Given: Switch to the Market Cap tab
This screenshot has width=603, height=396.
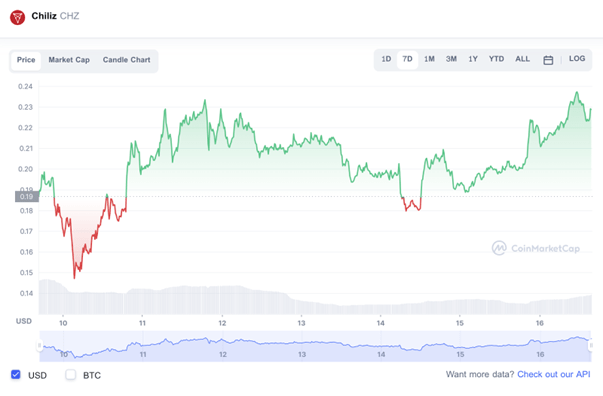Looking at the screenshot, I should pyautogui.click(x=69, y=60).
